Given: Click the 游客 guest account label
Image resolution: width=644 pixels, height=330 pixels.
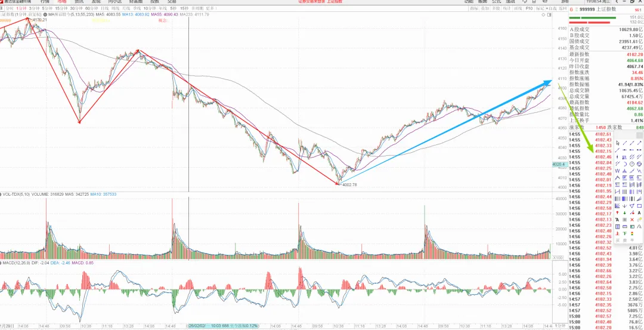Looking at the screenshot, I should [x=565, y=2].
